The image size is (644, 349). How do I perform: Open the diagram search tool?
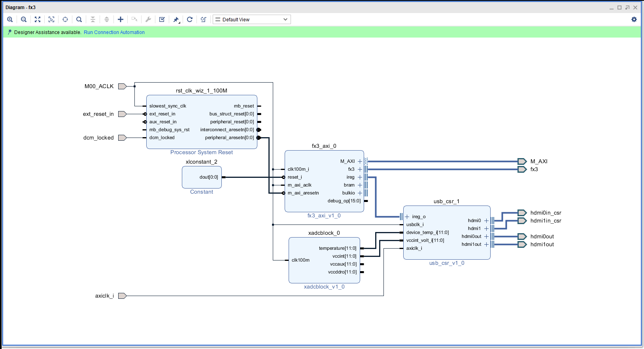pos(79,19)
